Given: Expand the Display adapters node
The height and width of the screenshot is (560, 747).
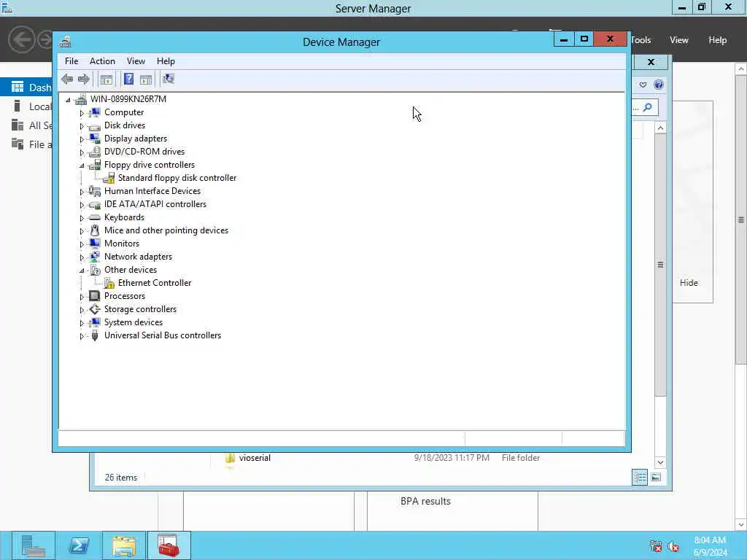Looking at the screenshot, I should pos(82,139).
